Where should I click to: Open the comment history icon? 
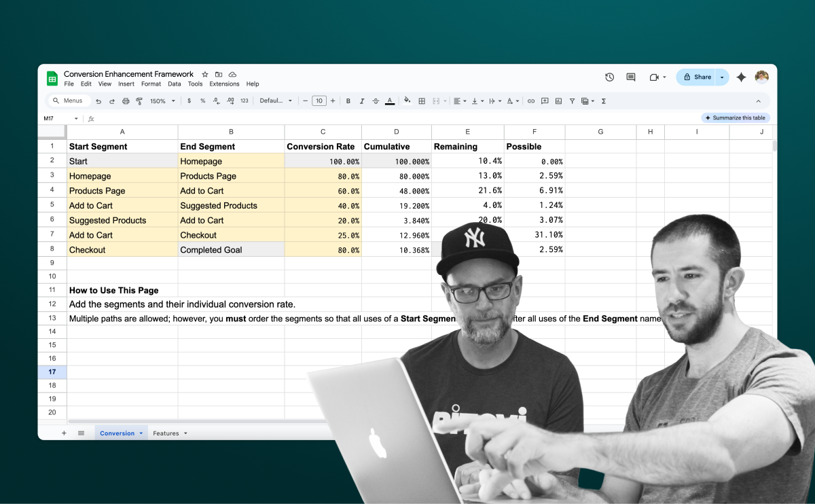(x=630, y=77)
